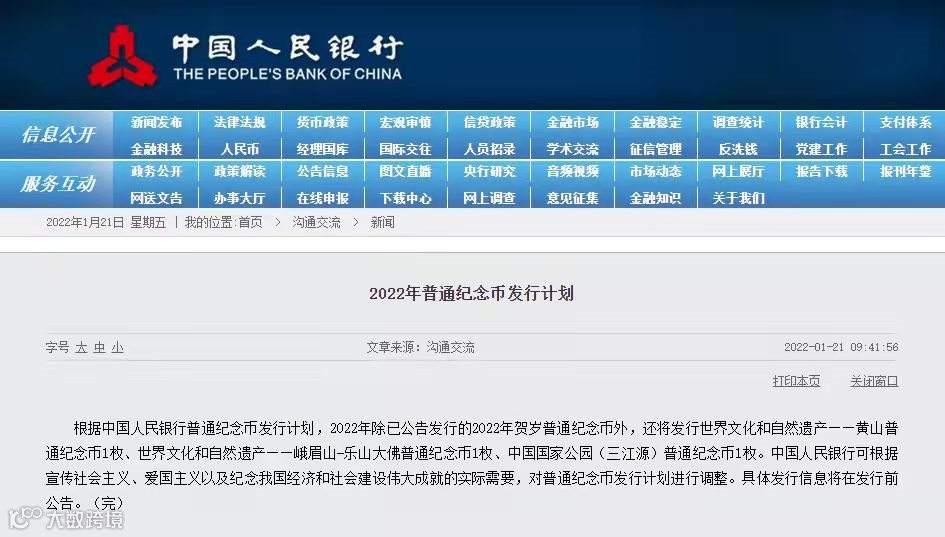Open 政策解读 under 服务互动

tap(239, 172)
